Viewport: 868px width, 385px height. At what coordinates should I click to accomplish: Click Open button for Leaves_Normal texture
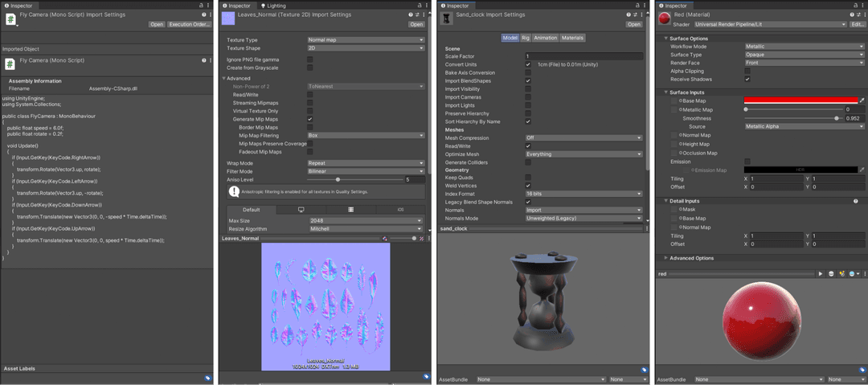pos(416,24)
